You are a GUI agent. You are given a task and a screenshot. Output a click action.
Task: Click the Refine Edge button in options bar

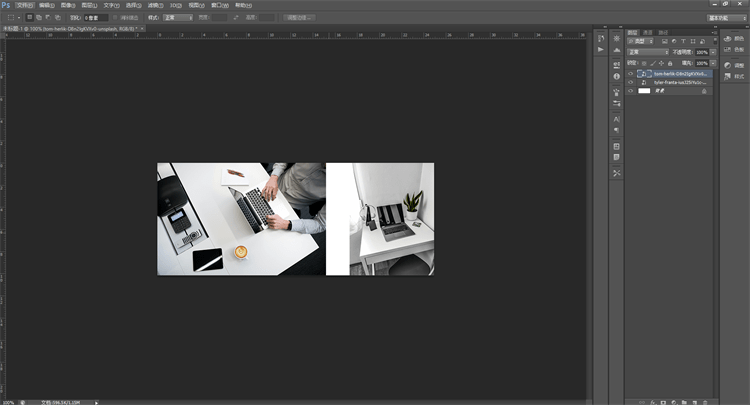pos(298,17)
